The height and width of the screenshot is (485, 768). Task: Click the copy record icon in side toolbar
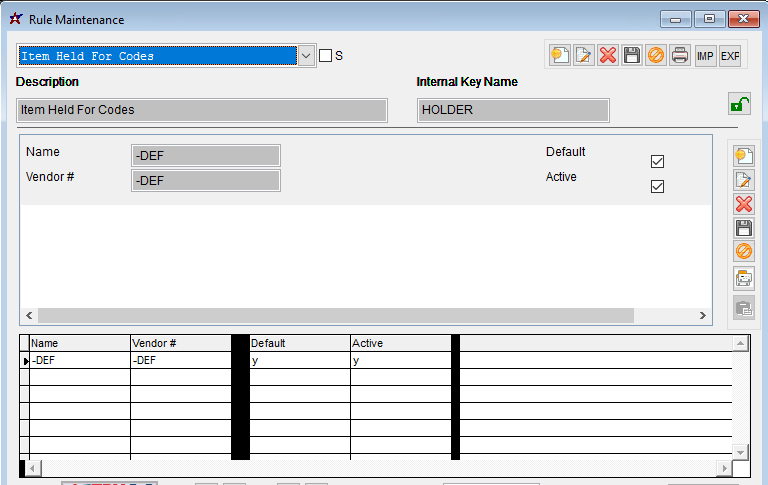744,278
